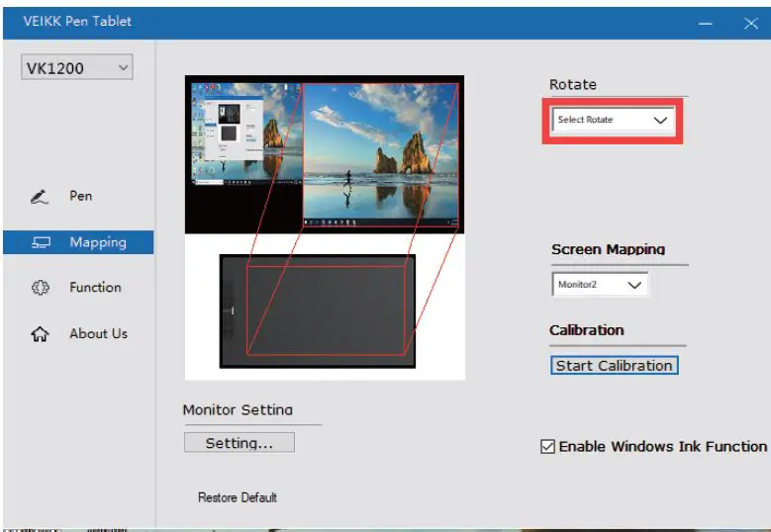This screenshot has width=771, height=532.
Task: Click the Rotate heading text
Action: point(573,84)
